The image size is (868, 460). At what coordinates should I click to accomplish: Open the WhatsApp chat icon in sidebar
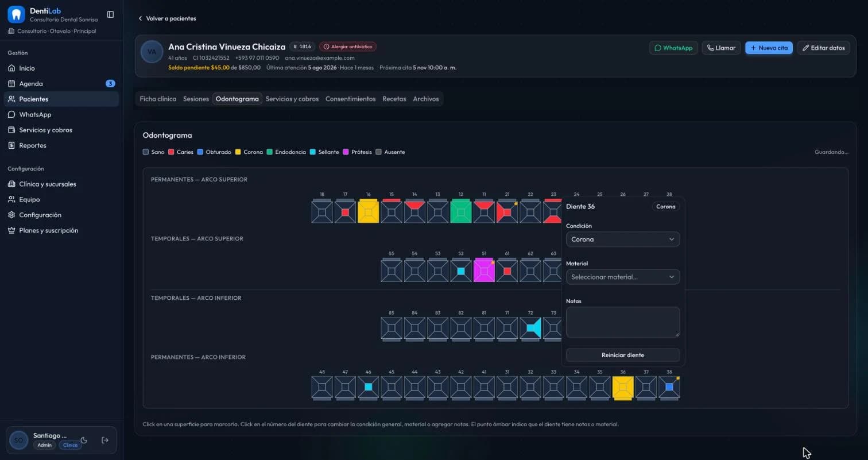point(11,115)
